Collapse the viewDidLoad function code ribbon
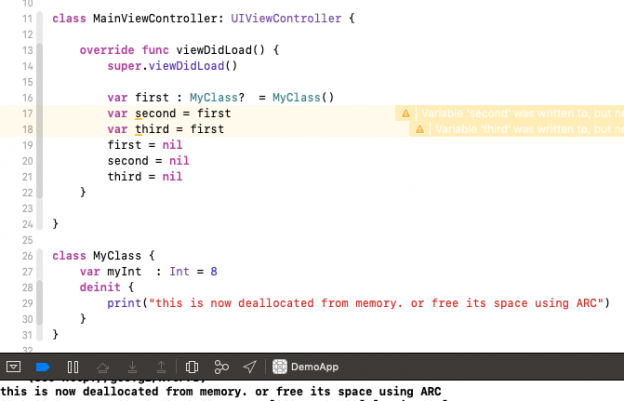Image resolution: width=624 pixels, height=401 pixels. (39, 121)
